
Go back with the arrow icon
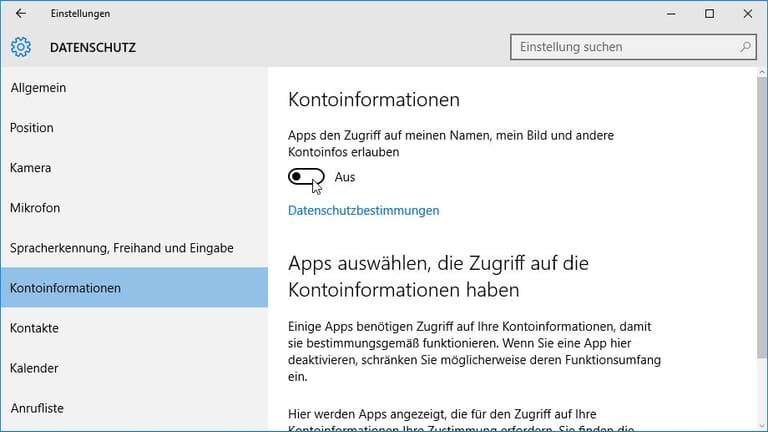click(21, 14)
